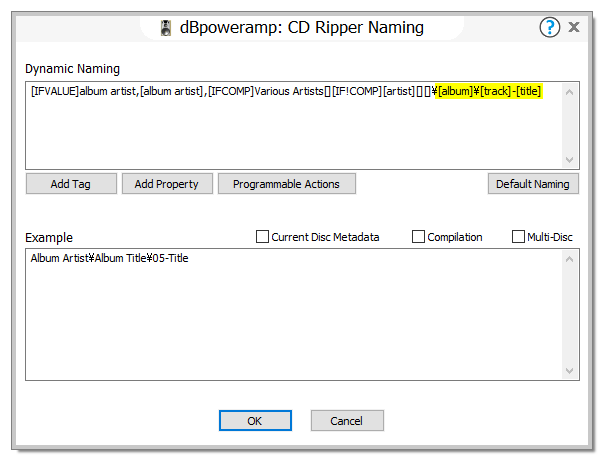This screenshot has width=606, height=467.
Task: Open Programmable Actions
Action: pos(286,184)
